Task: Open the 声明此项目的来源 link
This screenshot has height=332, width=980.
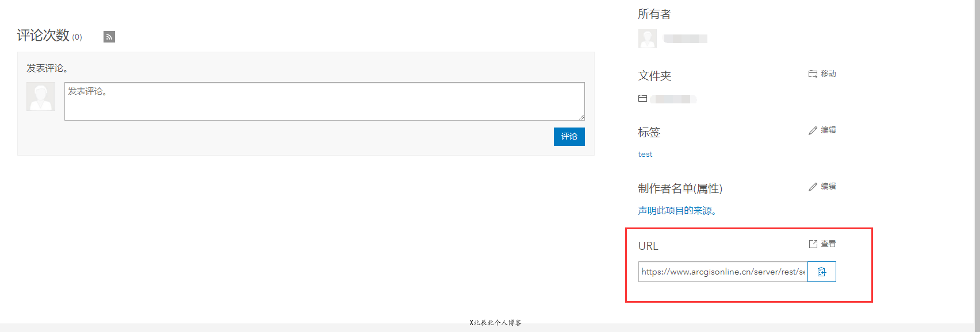Action: pyautogui.click(x=677, y=211)
